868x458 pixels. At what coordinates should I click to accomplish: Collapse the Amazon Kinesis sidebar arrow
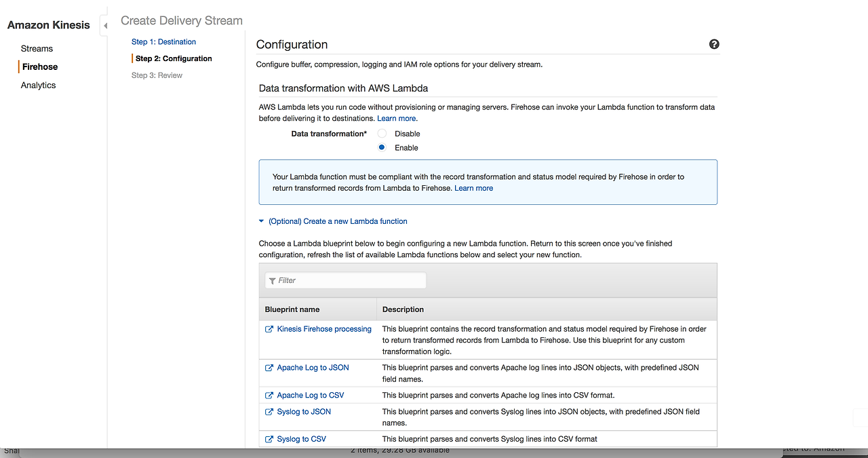(x=104, y=26)
